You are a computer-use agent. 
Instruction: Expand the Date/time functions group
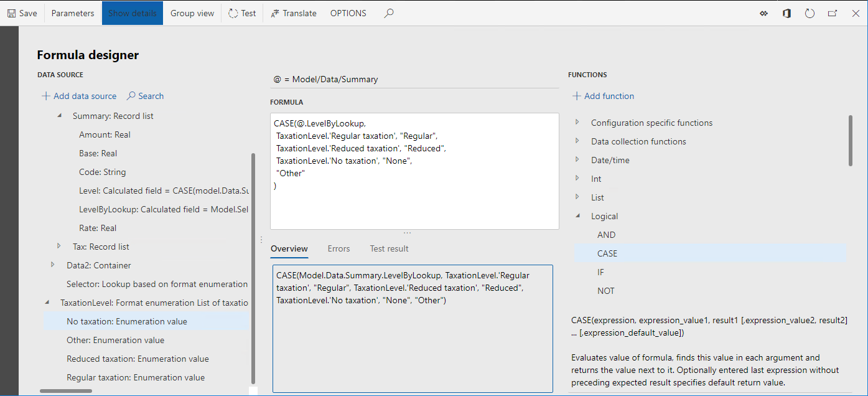pyautogui.click(x=577, y=160)
